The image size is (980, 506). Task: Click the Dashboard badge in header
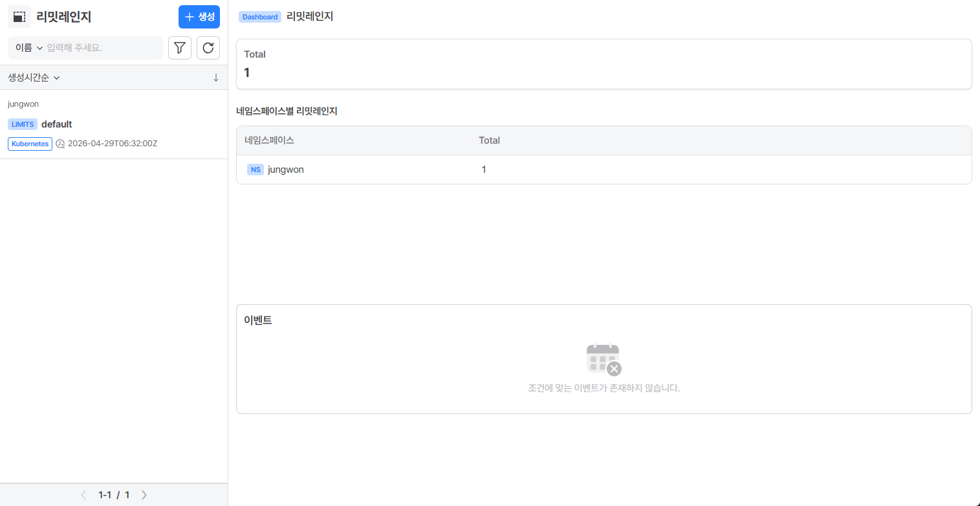click(x=260, y=17)
